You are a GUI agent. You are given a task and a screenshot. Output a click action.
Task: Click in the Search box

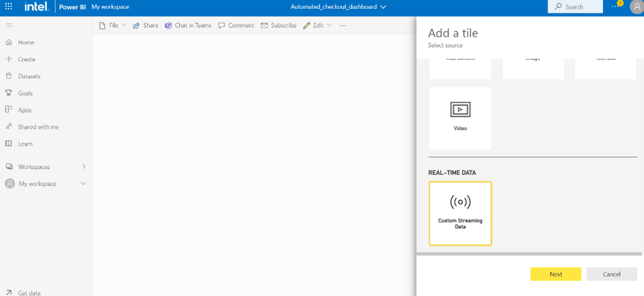click(x=576, y=6)
